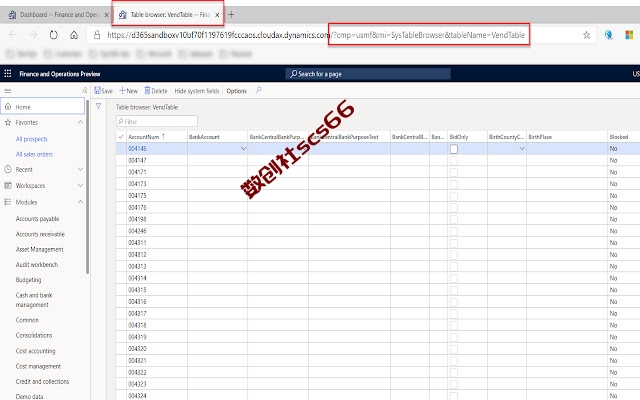Click the Search for a page box
The height and width of the screenshot is (400, 640).
coord(368,74)
